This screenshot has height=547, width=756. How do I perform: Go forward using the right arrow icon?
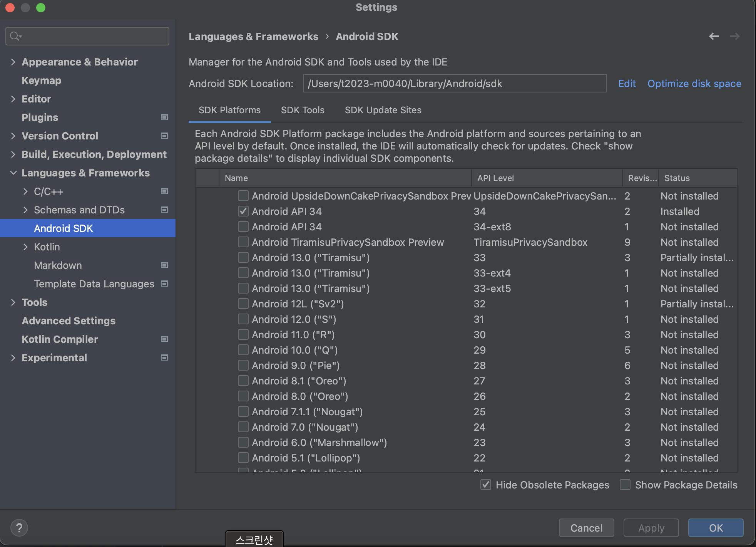tap(734, 36)
